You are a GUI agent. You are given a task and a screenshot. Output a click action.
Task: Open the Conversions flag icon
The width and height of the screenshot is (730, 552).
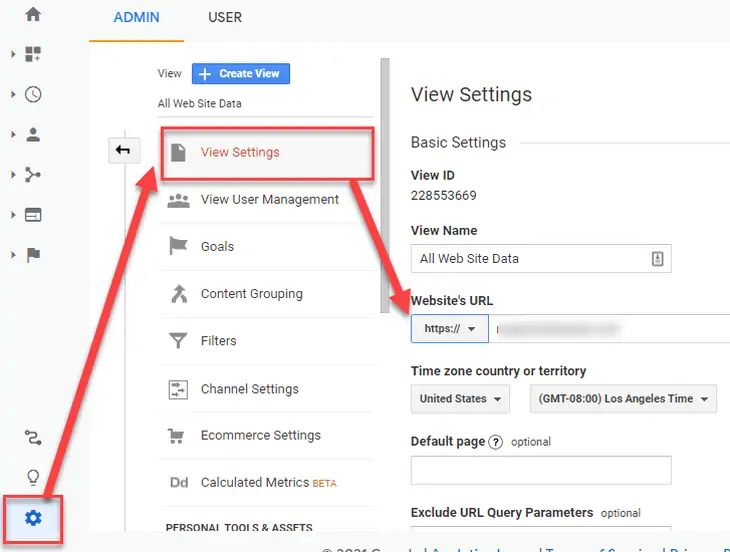pyautogui.click(x=33, y=255)
